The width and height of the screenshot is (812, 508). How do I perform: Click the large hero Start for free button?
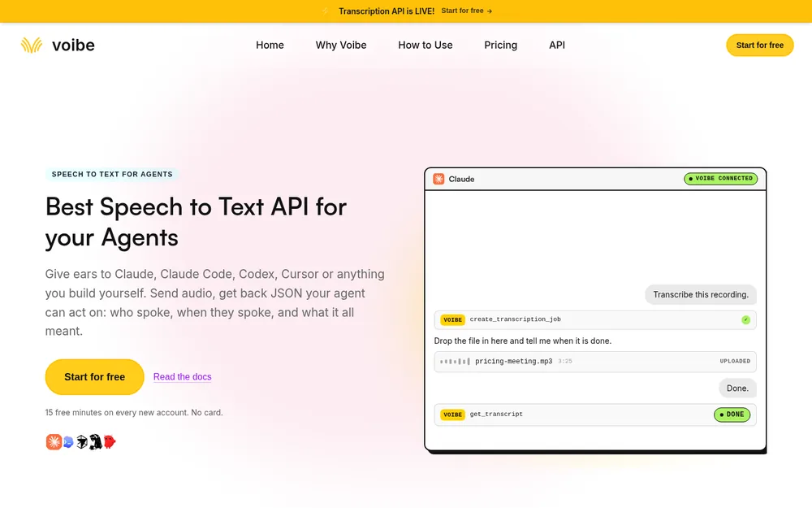(x=95, y=377)
